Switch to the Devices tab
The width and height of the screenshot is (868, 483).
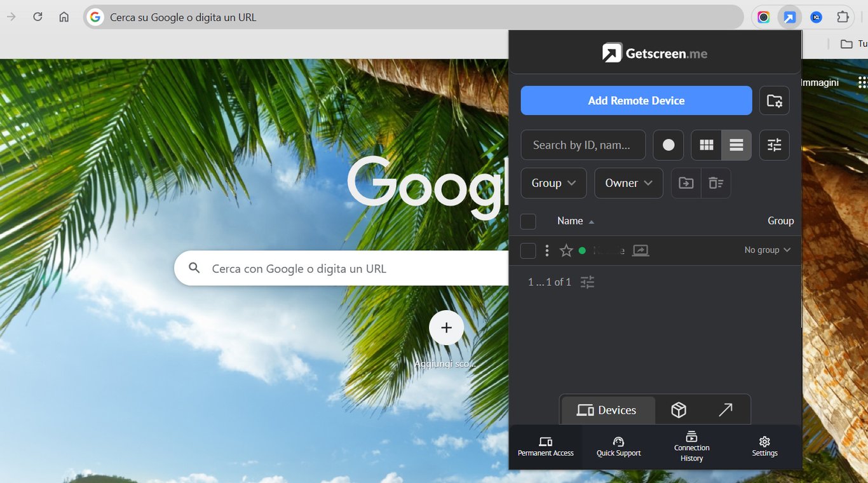[x=607, y=410]
